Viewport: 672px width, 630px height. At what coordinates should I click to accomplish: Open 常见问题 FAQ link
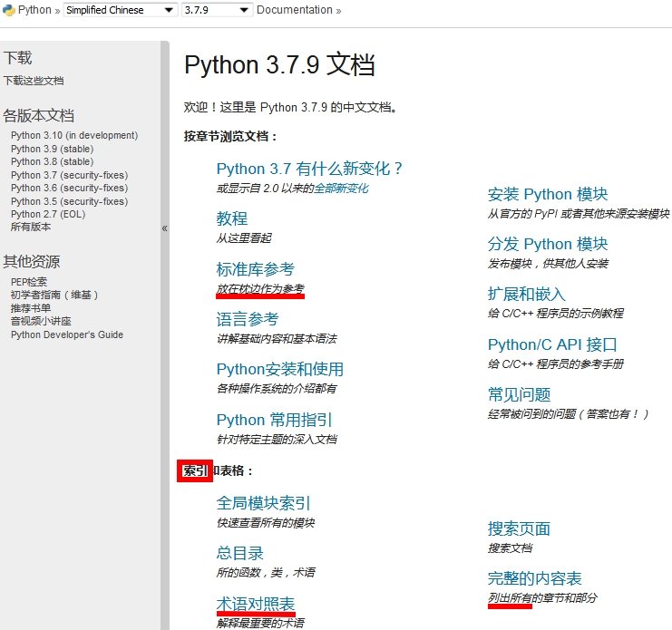(520, 394)
